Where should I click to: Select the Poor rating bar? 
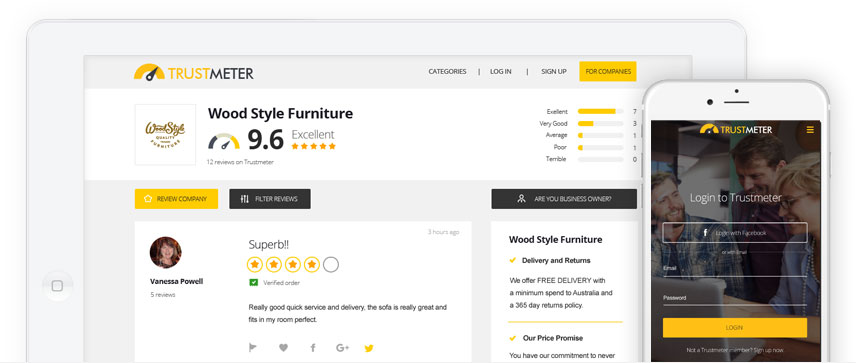601,147
